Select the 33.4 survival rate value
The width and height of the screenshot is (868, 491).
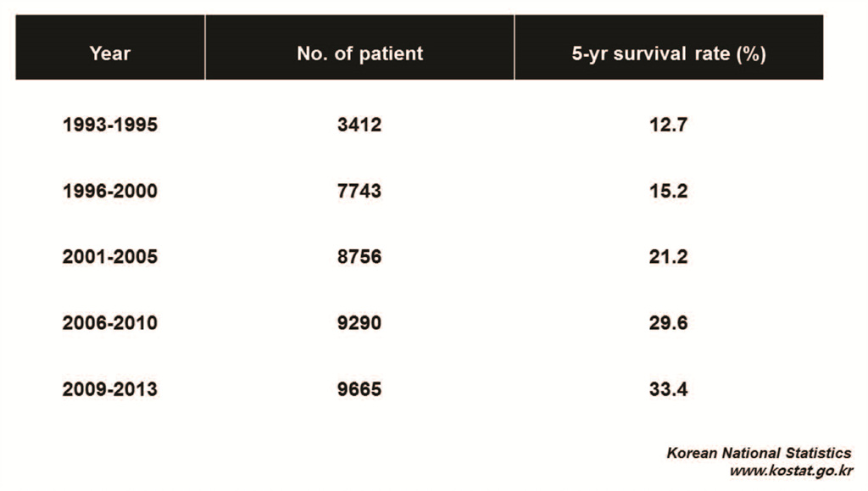tap(669, 389)
